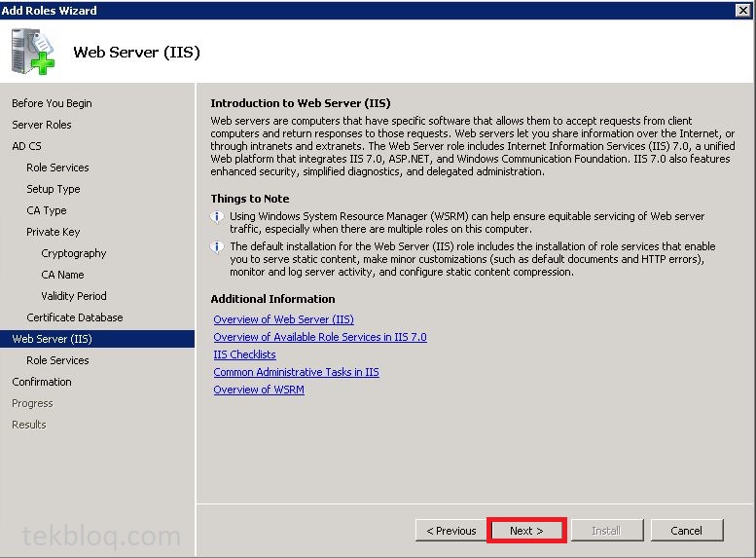Select the Certificate Database step
Screen dimensions: 756x558
(x=75, y=317)
